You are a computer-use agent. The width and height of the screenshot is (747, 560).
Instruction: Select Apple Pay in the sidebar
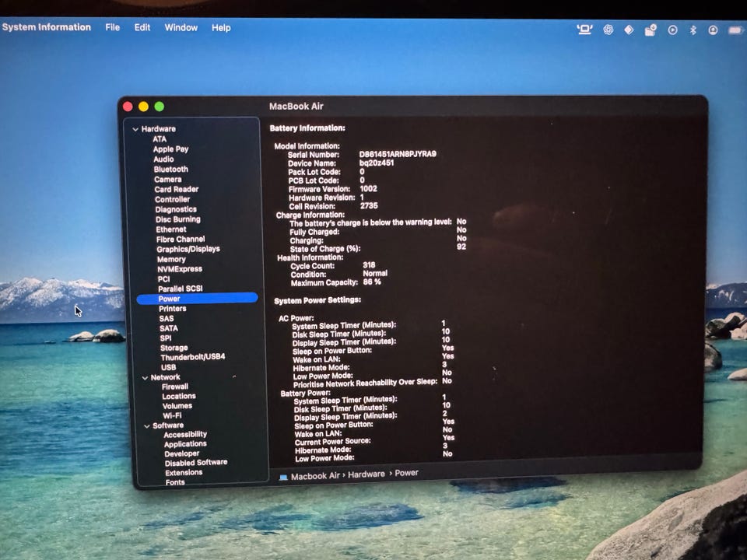point(170,149)
